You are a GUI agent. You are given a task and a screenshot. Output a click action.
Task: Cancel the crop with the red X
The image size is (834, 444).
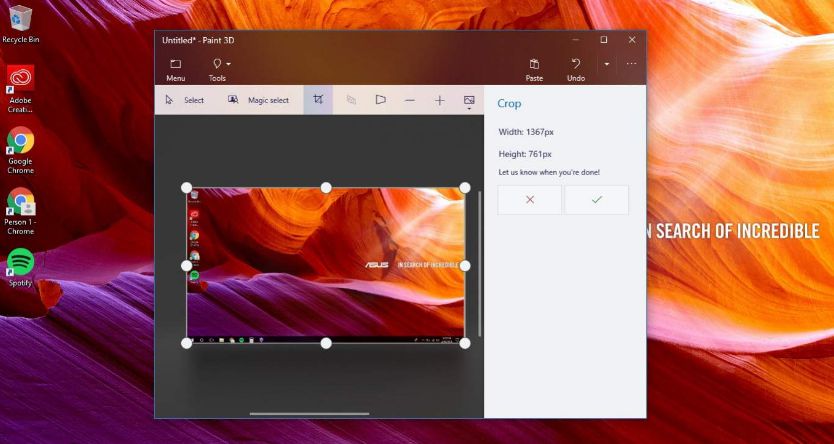pos(529,200)
